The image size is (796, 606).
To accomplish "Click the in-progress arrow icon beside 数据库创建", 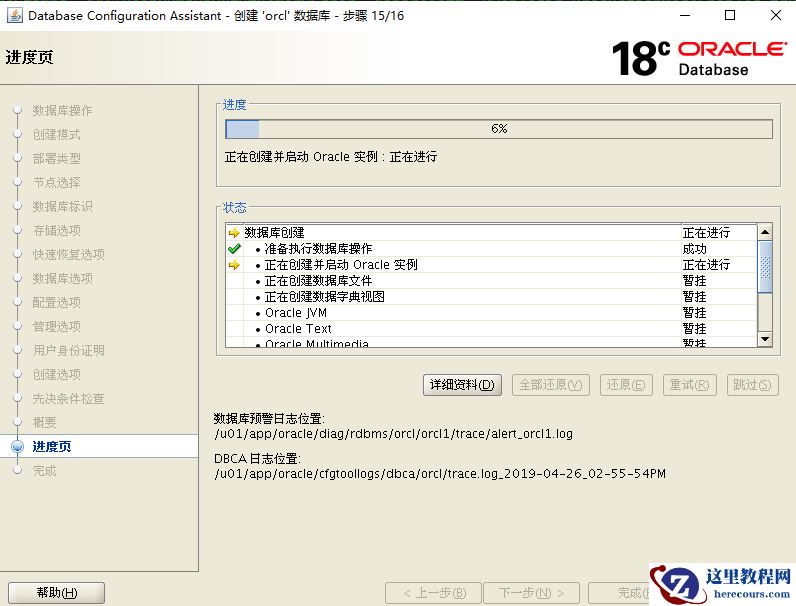I will click(x=234, y=233).
